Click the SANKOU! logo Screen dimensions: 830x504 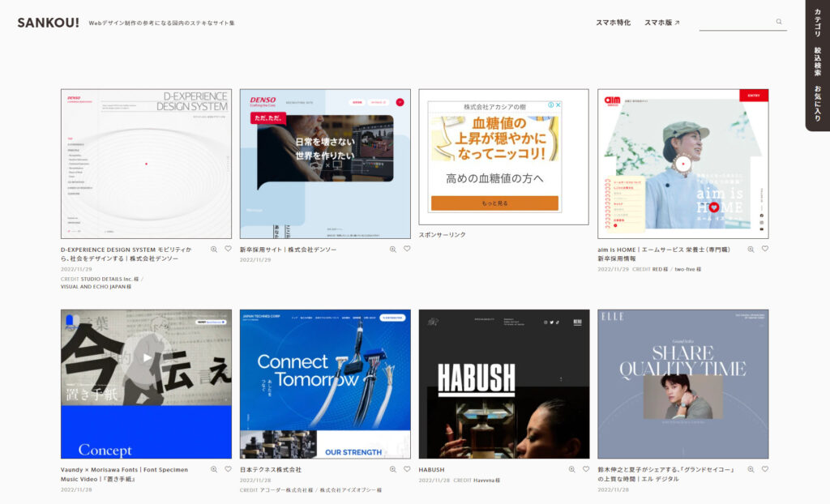pos(48,23)
